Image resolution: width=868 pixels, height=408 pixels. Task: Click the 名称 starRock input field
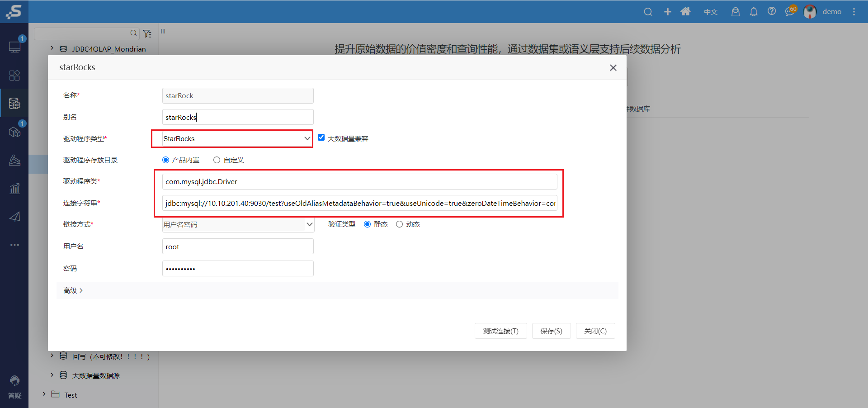point(238,95)
